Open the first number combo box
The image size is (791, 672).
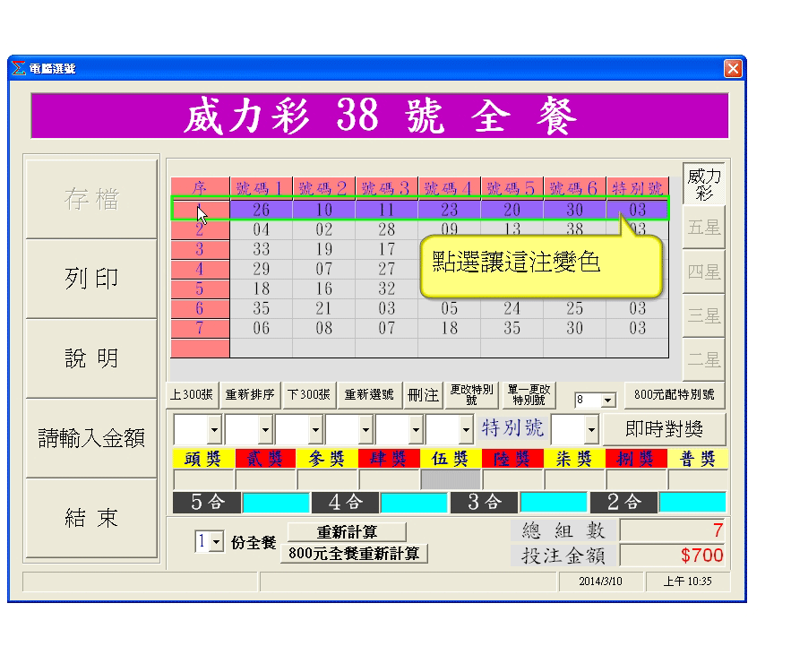click(214, 430)
